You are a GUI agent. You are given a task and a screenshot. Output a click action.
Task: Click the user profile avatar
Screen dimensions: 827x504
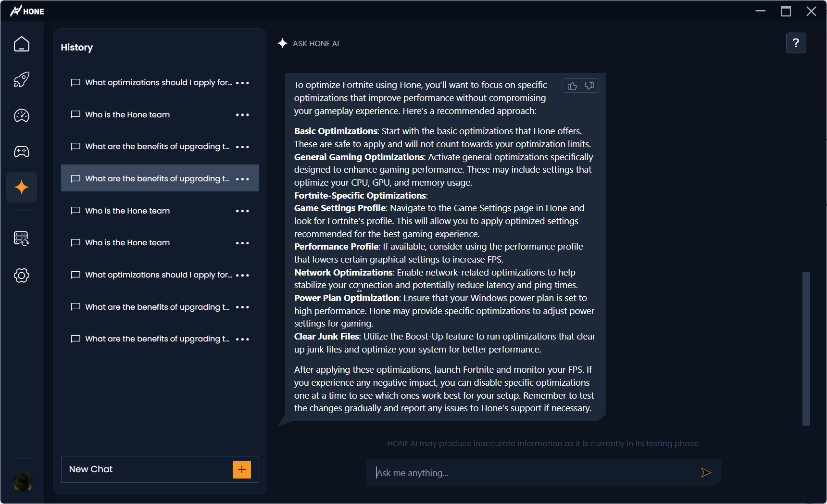[23, 481]
